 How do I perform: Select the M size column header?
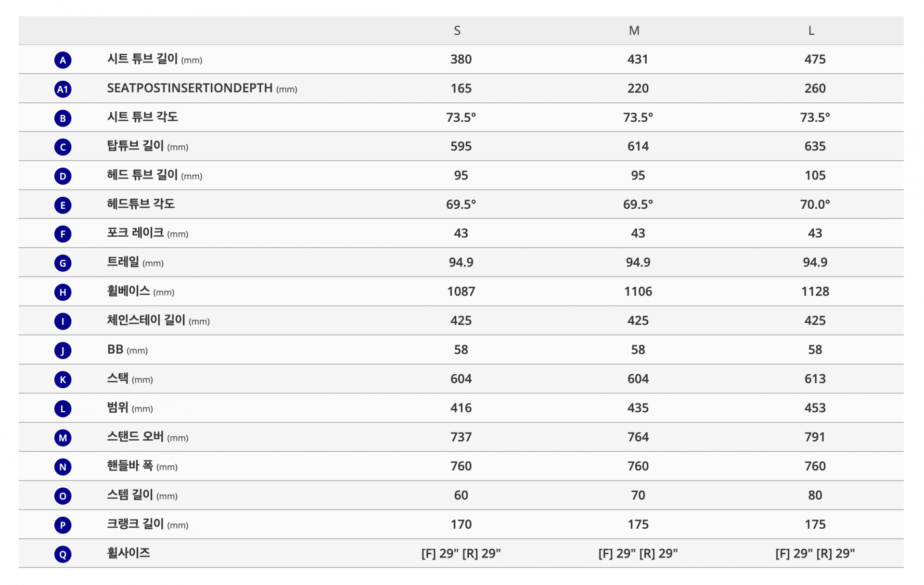(634, 31)
